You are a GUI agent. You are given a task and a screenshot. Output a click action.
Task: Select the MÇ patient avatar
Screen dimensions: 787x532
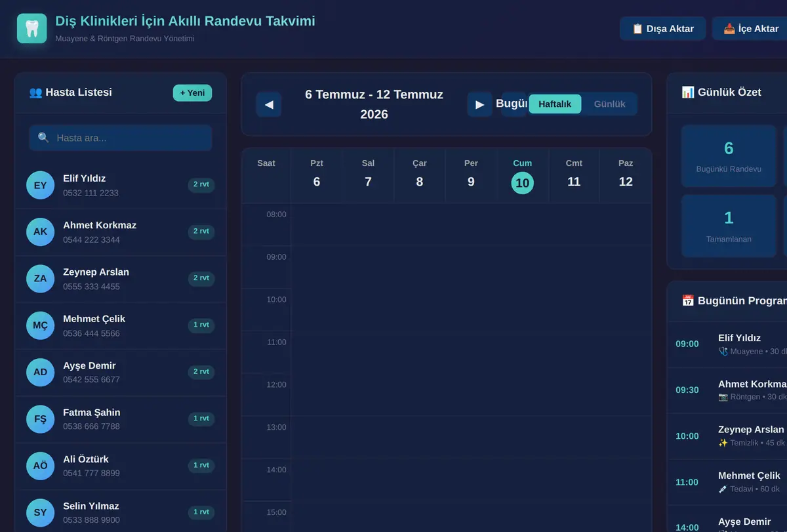40,325
